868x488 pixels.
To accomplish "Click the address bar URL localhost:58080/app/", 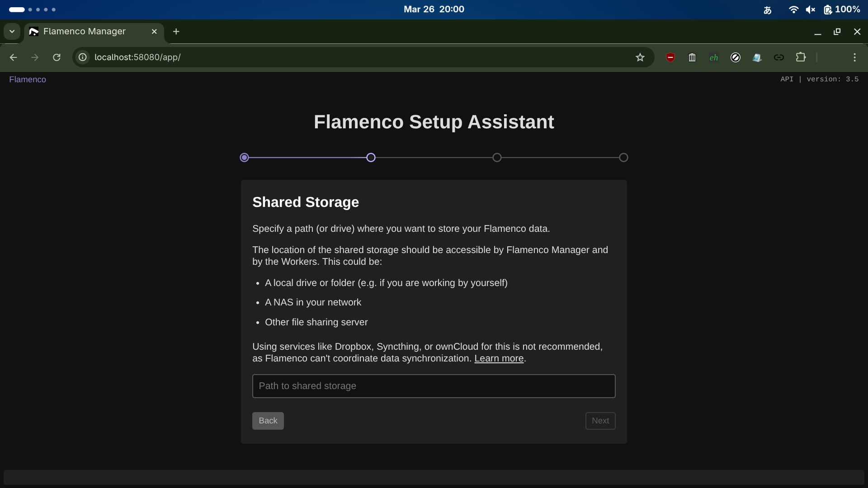I will [137, 57].
